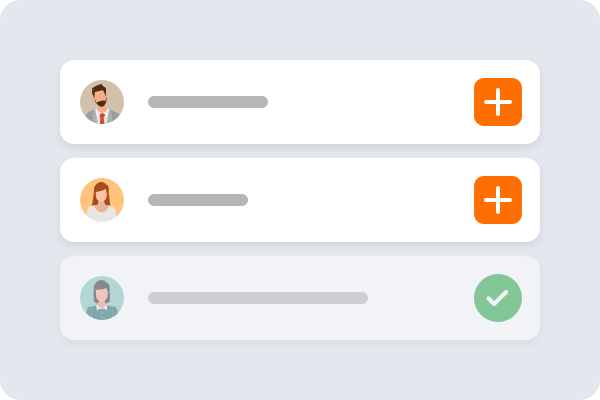This screenshot has height=400, width=600.
Task: Add the bearded man using orange plus
Action: click(497, 102)
